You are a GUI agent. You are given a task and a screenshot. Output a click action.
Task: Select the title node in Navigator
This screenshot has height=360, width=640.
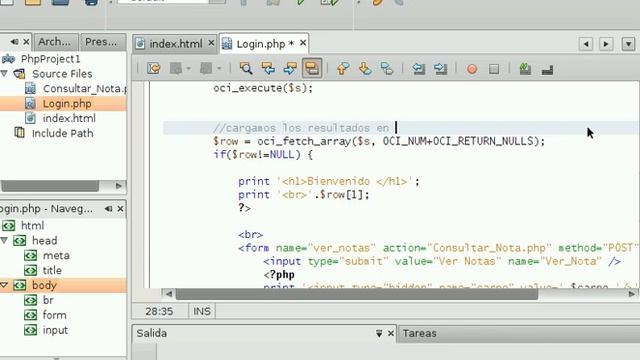[52, 270]
